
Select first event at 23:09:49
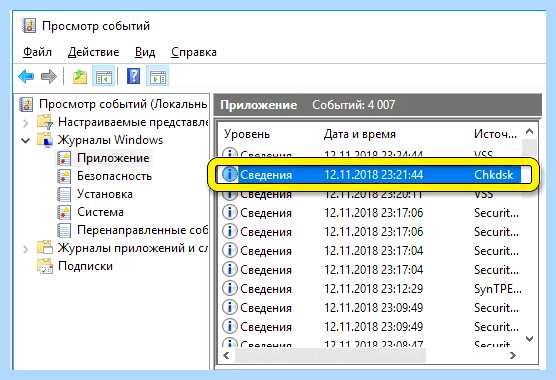coord(371,308)
